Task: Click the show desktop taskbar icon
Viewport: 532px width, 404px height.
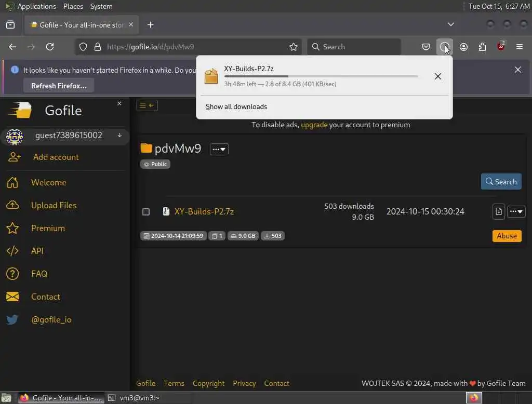Action: [x=6, y=398]
